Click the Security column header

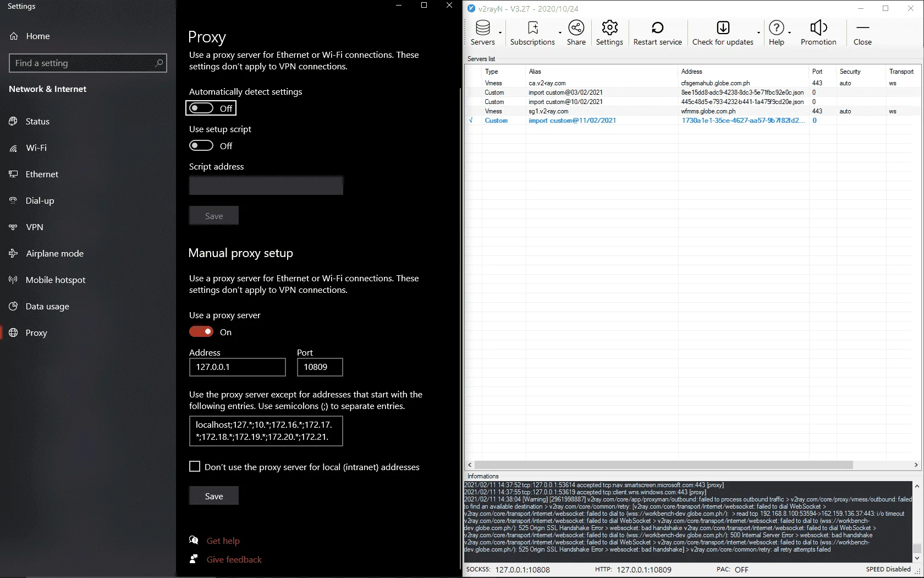[x=861, y=72]
